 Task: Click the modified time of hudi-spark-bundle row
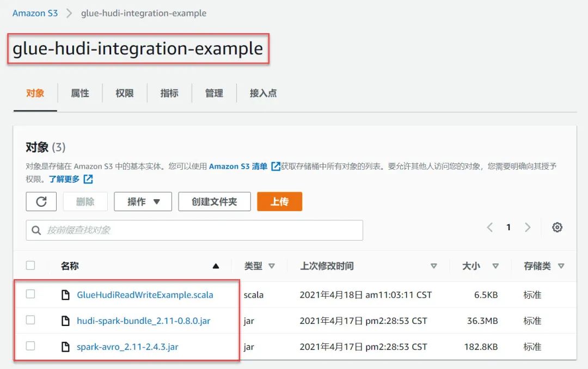pyautogui.click(x=363, y=321)
